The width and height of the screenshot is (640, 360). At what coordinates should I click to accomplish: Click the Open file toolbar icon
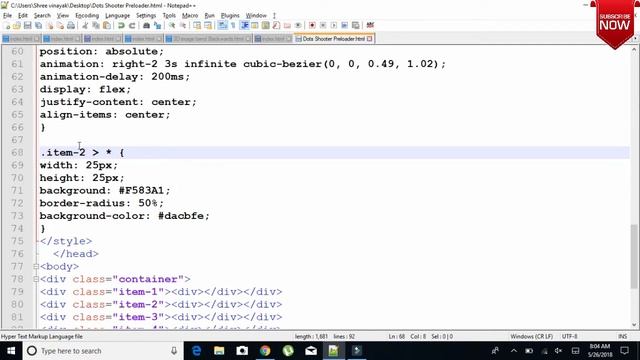(x=17, y=26)
